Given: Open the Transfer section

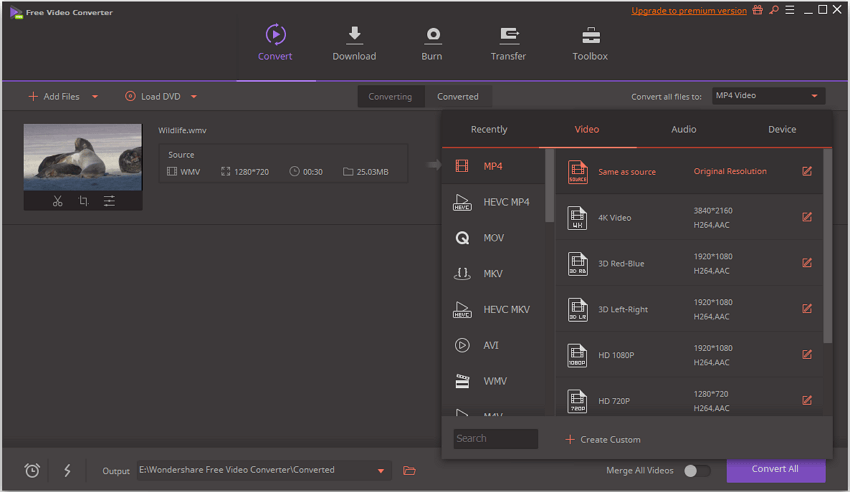Looking at the screenshot, I should (508, 43).
